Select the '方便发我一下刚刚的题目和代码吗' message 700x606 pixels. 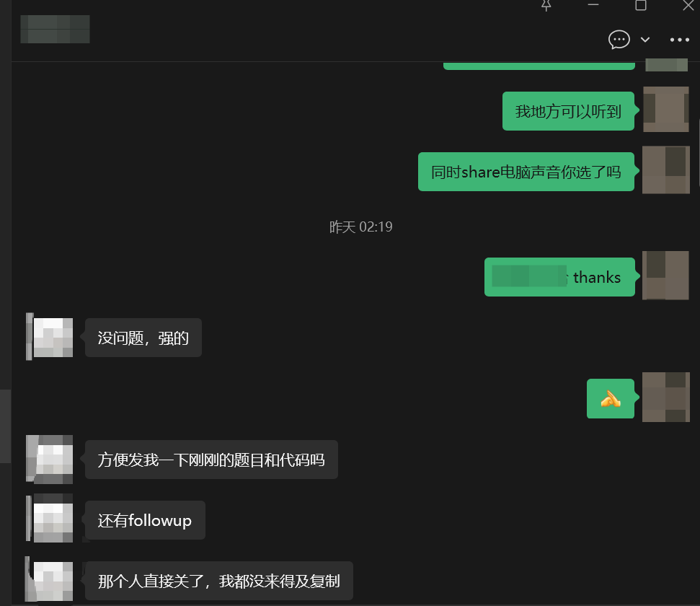(x=211, y=460)
